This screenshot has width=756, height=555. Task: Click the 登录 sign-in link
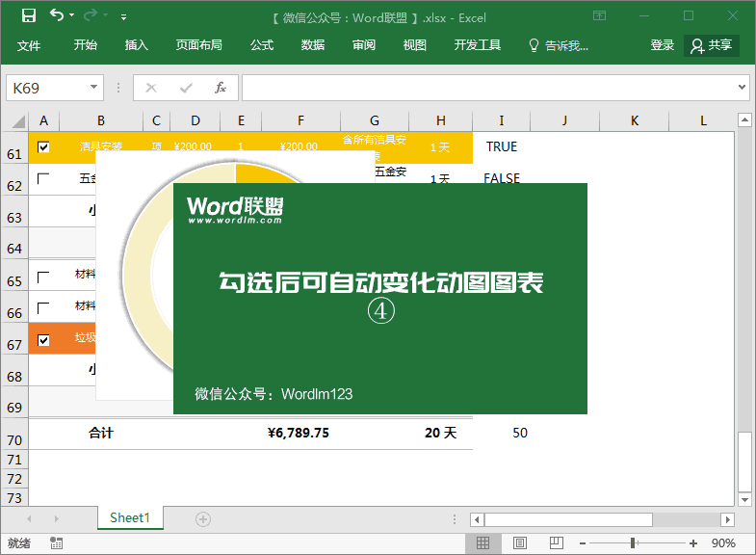[662, 45]
